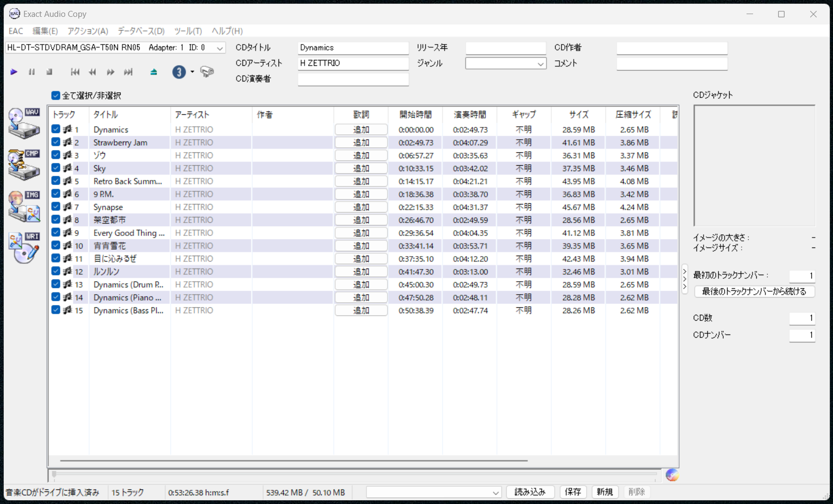Image resolution: width=833 pixels, height=504 pixels.
Task: Click the WRI write CD icon
Action: pos(24,248)
